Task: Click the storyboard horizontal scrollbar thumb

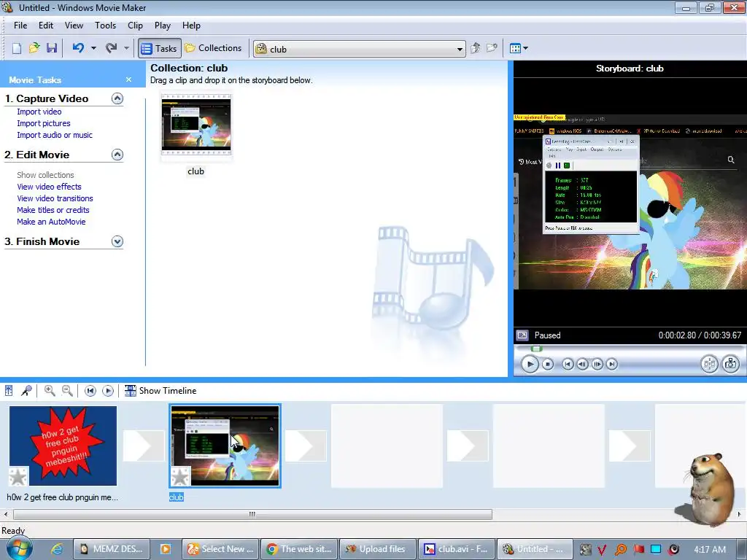Action: click(252, 514)
